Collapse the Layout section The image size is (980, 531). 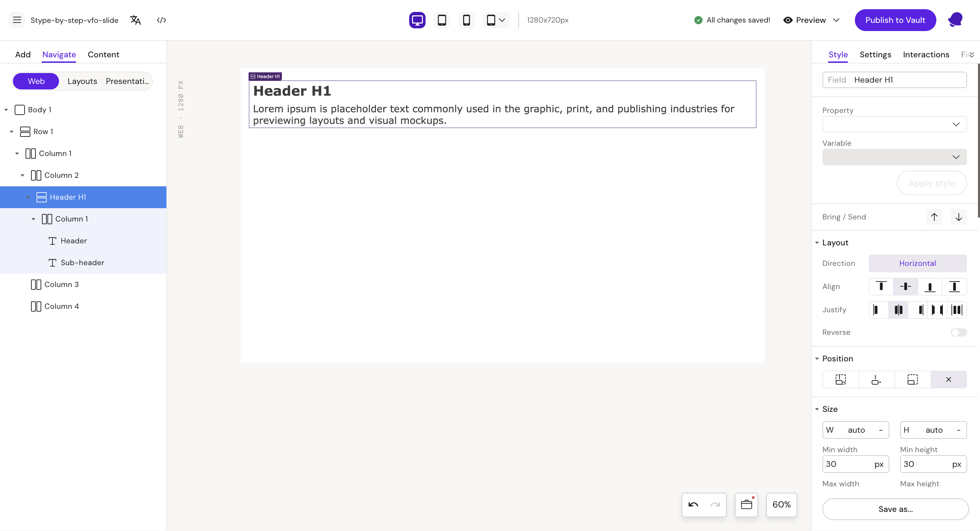coord(817,243)
